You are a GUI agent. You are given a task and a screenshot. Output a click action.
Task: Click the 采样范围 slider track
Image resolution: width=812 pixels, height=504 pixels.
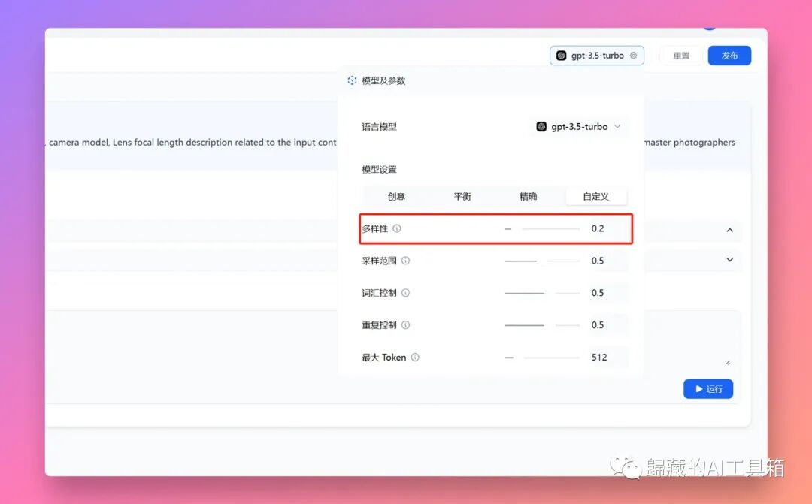542,261
